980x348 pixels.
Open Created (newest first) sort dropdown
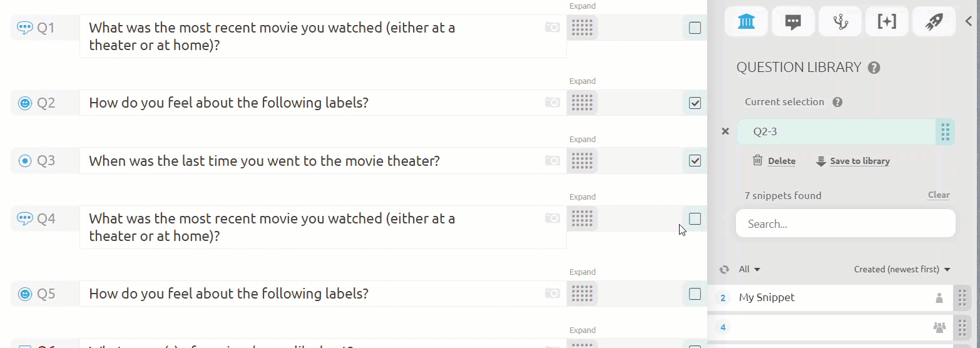(x=902, y=269)
